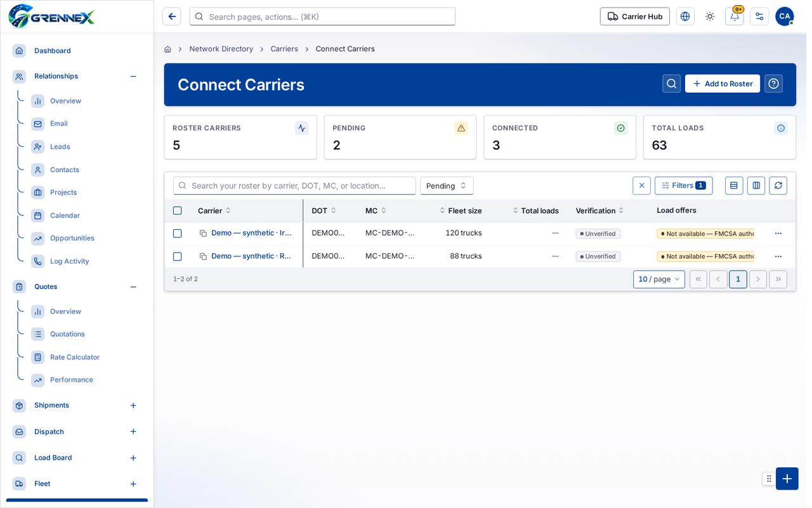This screenshot has width=812, height=508.
Task: Clear filters with the X button
Action: pyautogui.click(x=641, y=185)
